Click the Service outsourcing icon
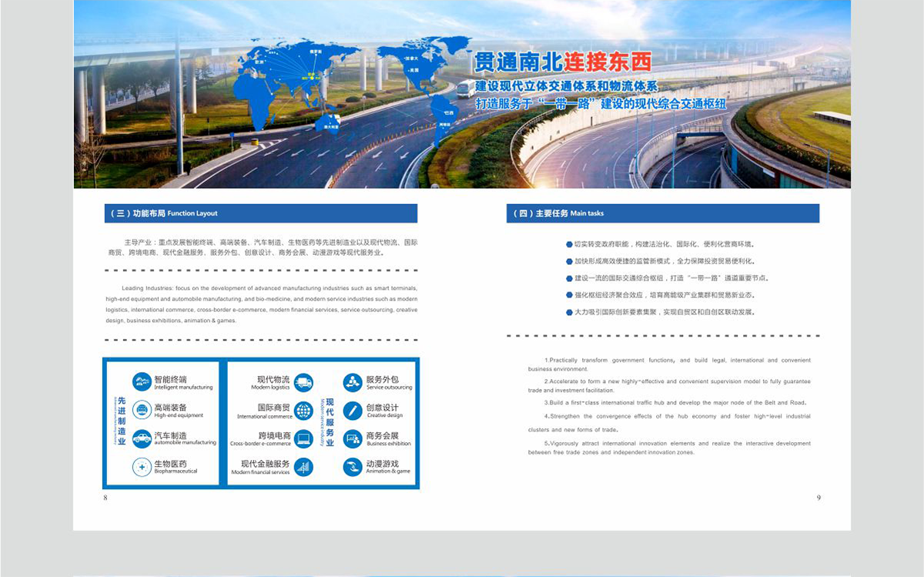This screenshot has height=577, width=924. click(x=353, y=382)
